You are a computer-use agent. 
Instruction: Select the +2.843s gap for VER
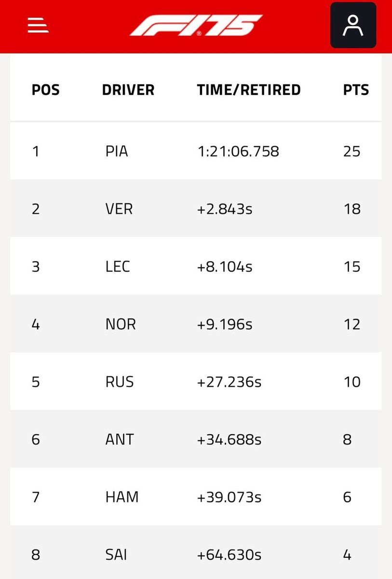[x=225, y=209]
